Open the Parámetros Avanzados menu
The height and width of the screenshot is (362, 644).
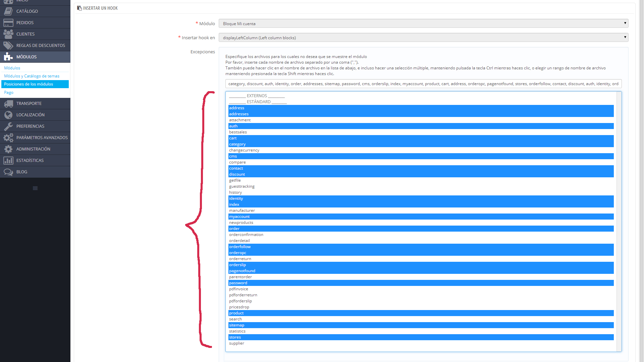[x=42, y=138]
